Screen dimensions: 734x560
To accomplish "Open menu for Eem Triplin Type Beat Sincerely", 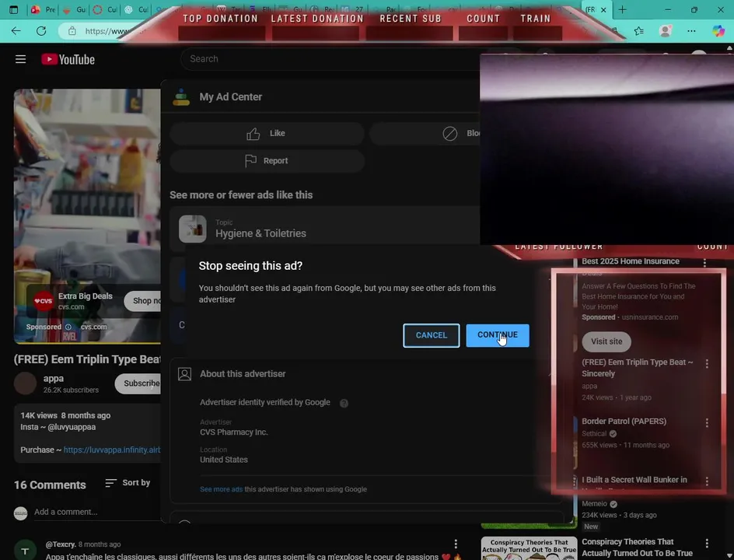I will point(707,364).
